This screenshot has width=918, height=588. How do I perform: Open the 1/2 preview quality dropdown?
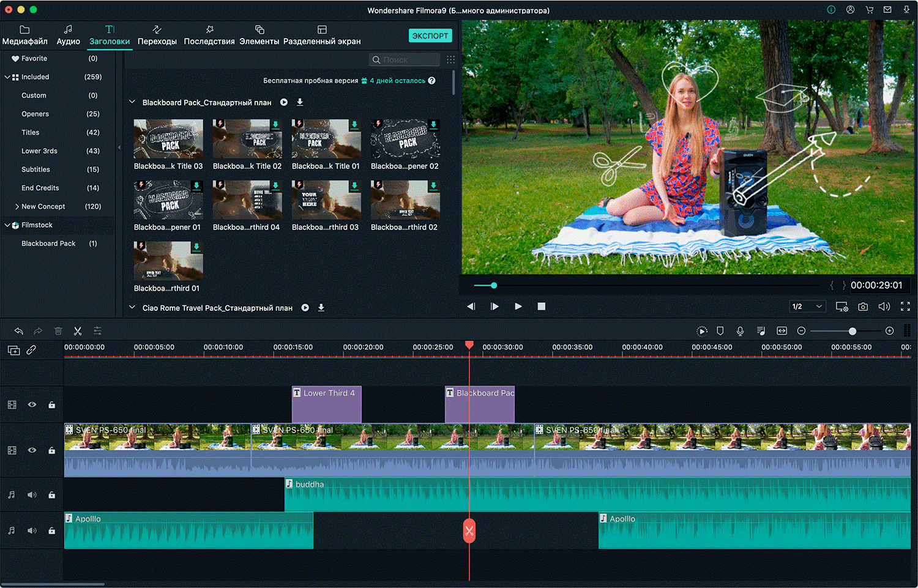click(807, 307)
